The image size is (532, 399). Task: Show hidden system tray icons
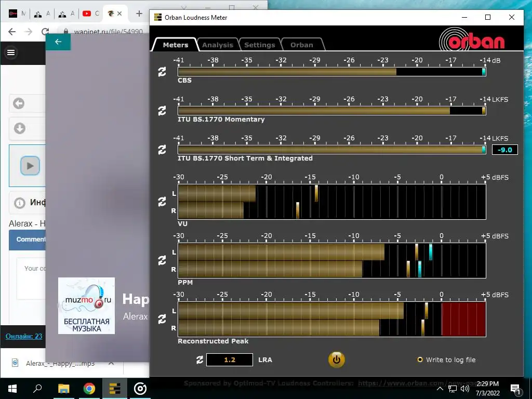[x=440, y=389]
